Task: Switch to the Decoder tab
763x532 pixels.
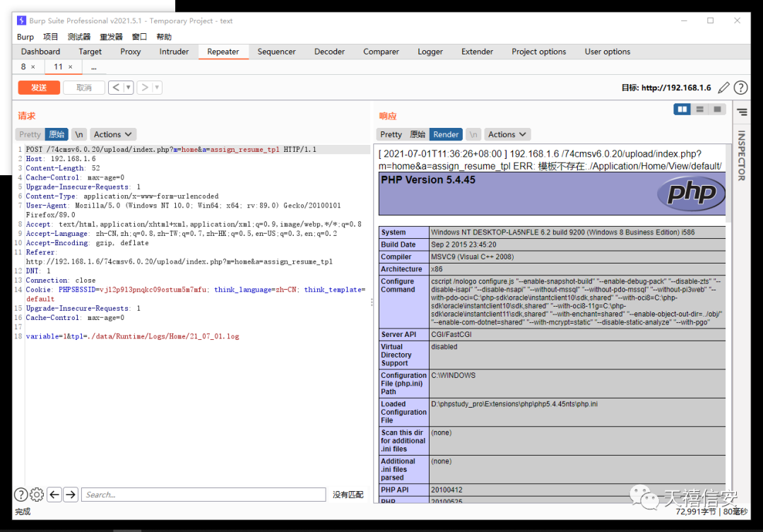Action: pyautogui.click(x=329, y=52)
